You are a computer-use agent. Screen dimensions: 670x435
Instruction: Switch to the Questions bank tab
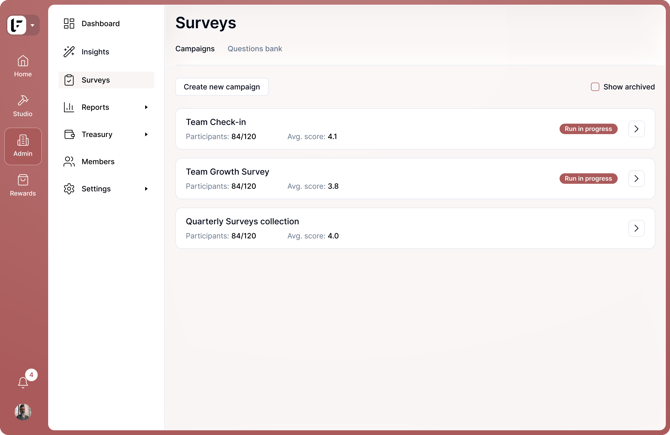(255, 49)
